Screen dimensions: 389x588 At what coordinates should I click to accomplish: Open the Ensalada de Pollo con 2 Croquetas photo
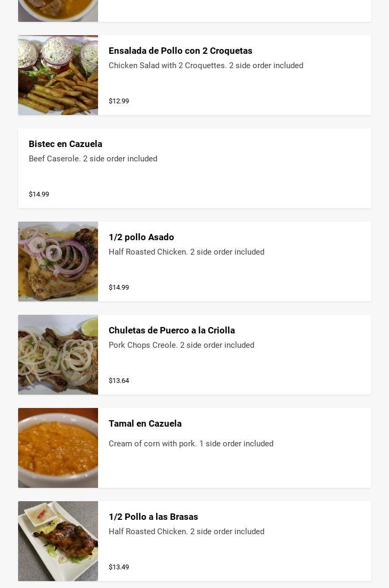(58, 75)
